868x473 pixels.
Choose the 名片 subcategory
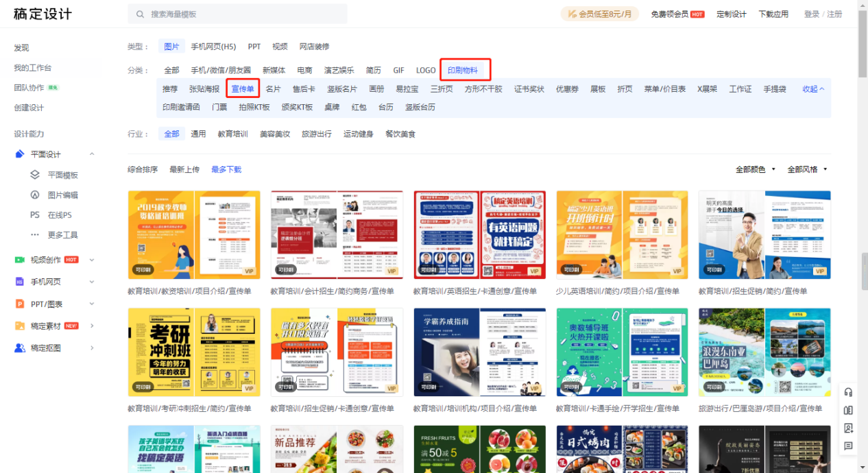[x=273, y=89]
